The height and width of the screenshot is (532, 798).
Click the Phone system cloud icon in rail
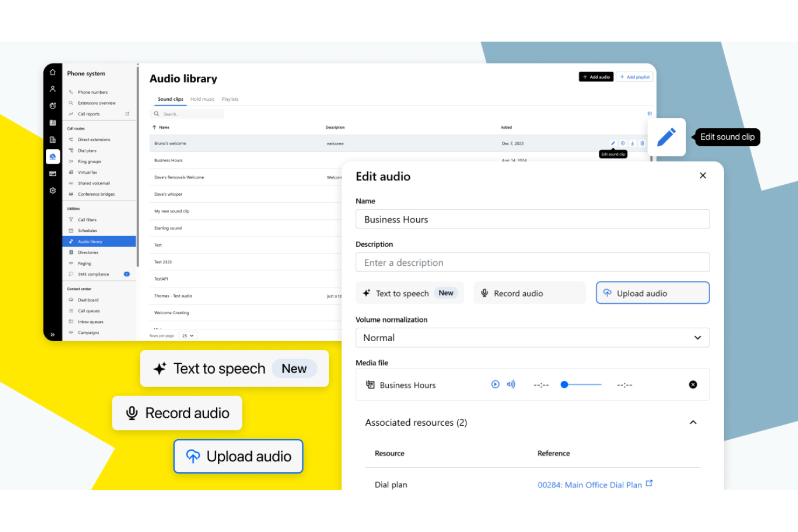click(x=52, y=156)
